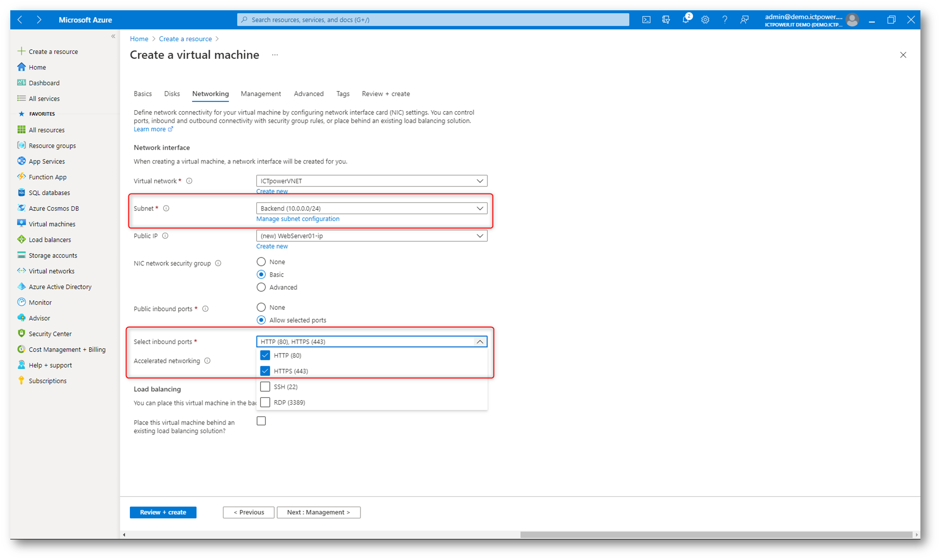This screenshot has height=560, width=941.
Task: Click Create new under Public IP
Action: [272, 246]
